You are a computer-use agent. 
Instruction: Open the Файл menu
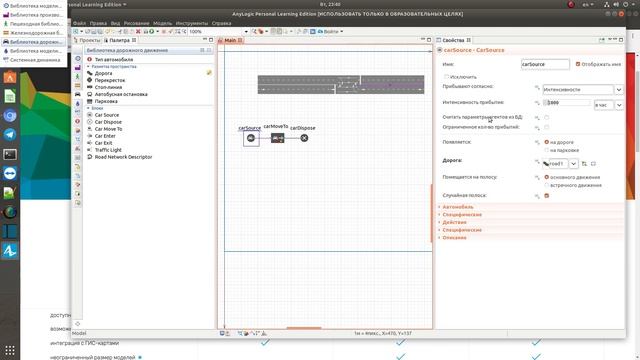[x=79, y=23]
